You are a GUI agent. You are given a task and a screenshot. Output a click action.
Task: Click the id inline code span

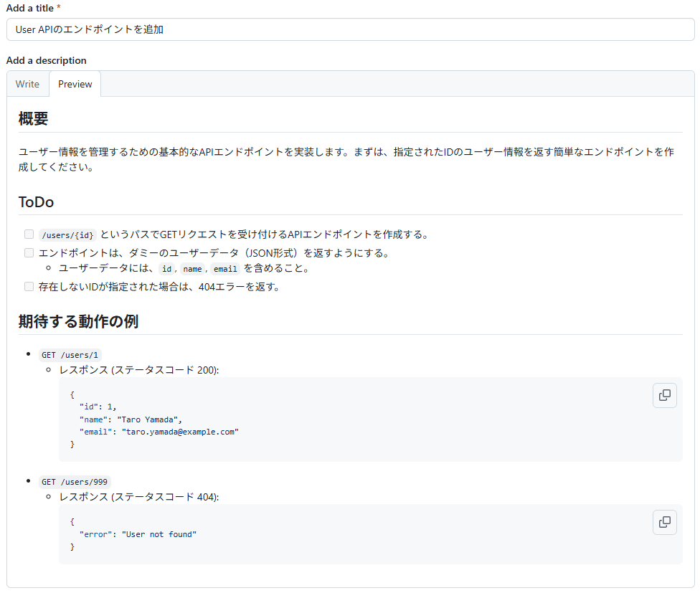(x=166, y=269)
